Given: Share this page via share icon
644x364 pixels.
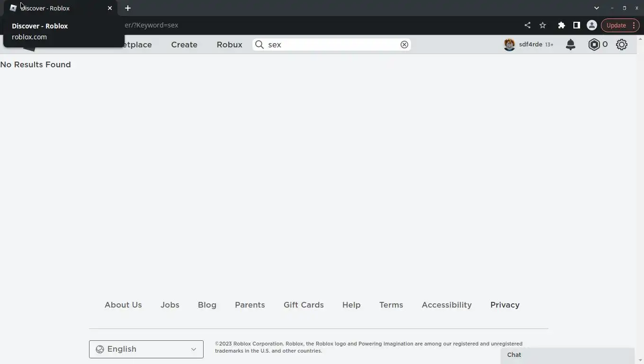Looking at the screenshot, I should click(528, 25).
